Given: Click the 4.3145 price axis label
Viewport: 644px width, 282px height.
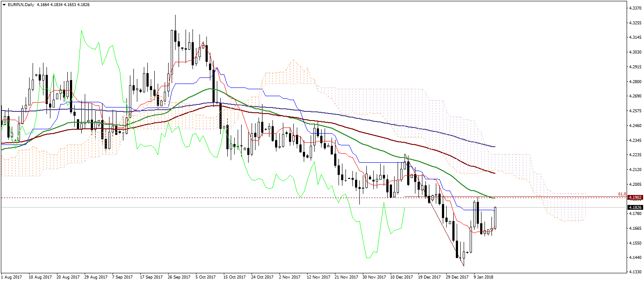Looking at the screenshot, I should tap(635, 37).
